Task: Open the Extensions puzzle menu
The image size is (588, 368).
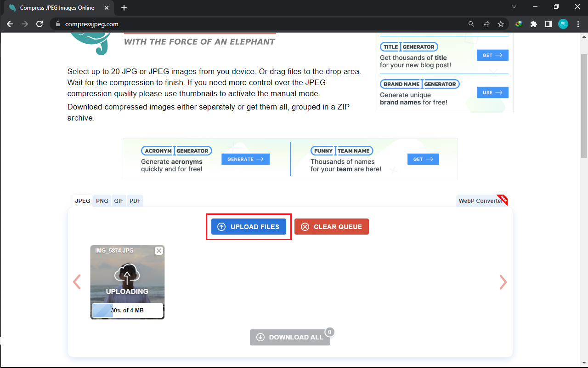Action: coord(533,24)
